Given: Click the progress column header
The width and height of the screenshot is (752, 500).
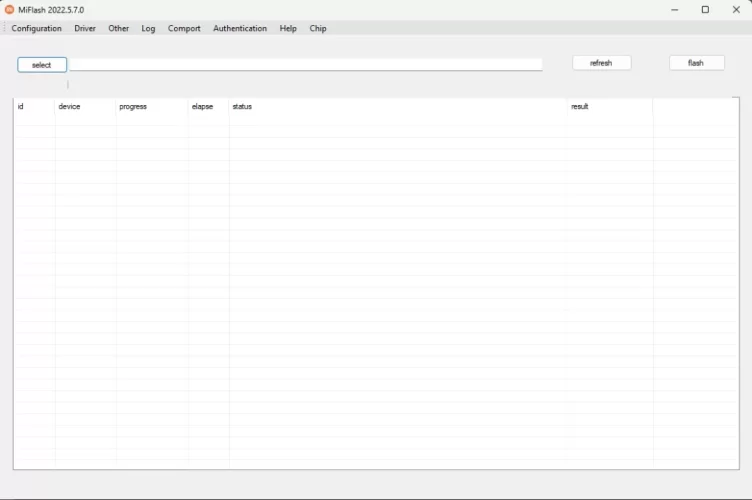Looking at the screenshot, I should click(151, 107).
